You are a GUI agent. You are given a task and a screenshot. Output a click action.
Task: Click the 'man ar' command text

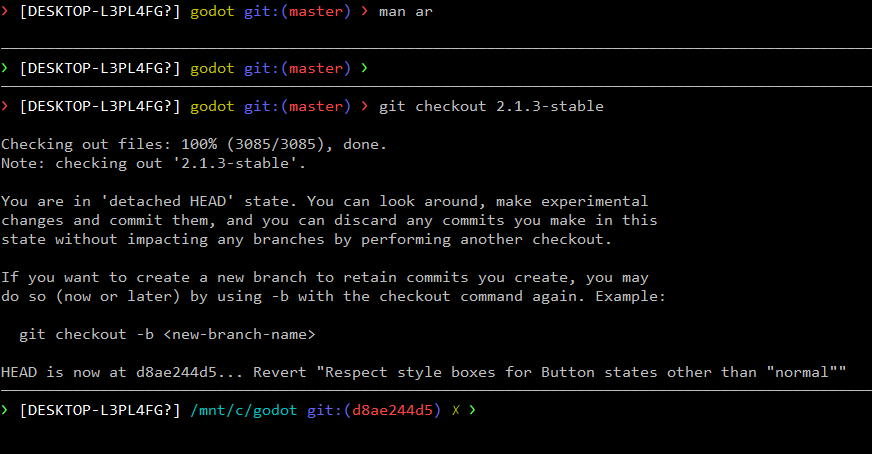405,12
